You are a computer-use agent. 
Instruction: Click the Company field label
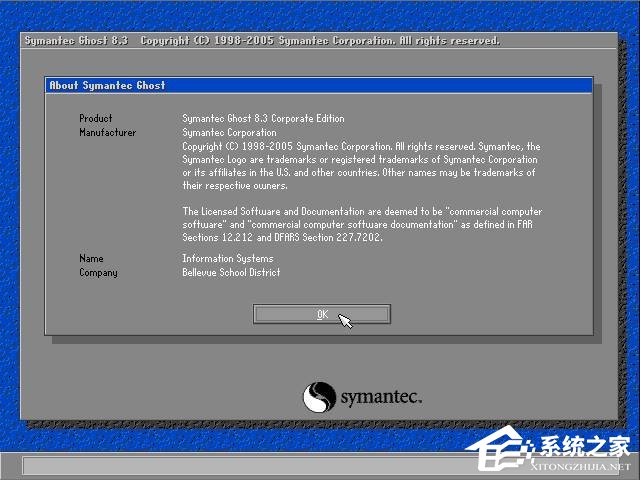tap(98, 273)
